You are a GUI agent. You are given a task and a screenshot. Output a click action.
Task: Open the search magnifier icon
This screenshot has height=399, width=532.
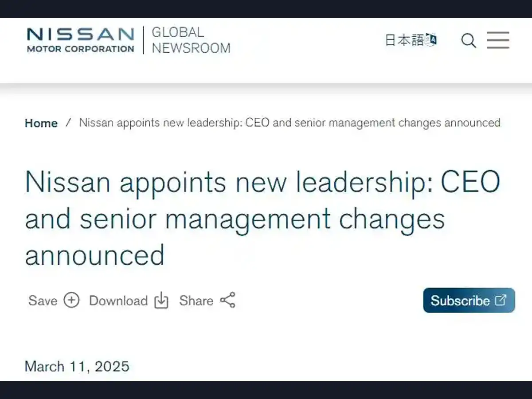pos(468,41)
